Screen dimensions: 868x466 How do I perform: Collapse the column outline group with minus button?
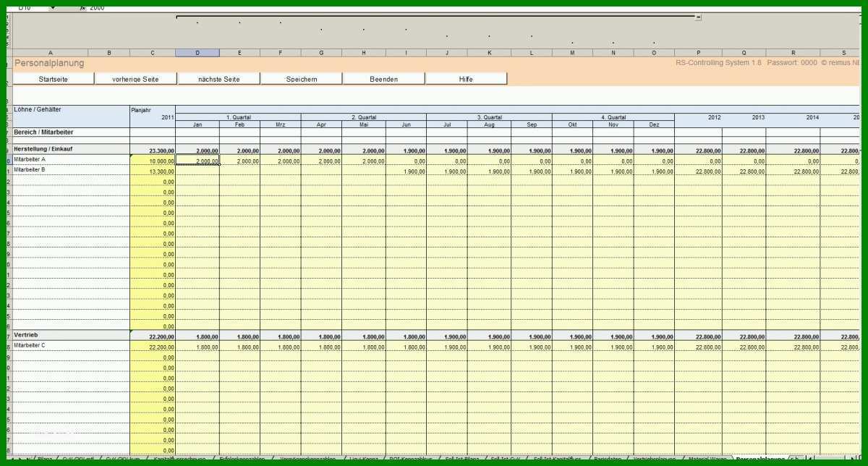698,17
